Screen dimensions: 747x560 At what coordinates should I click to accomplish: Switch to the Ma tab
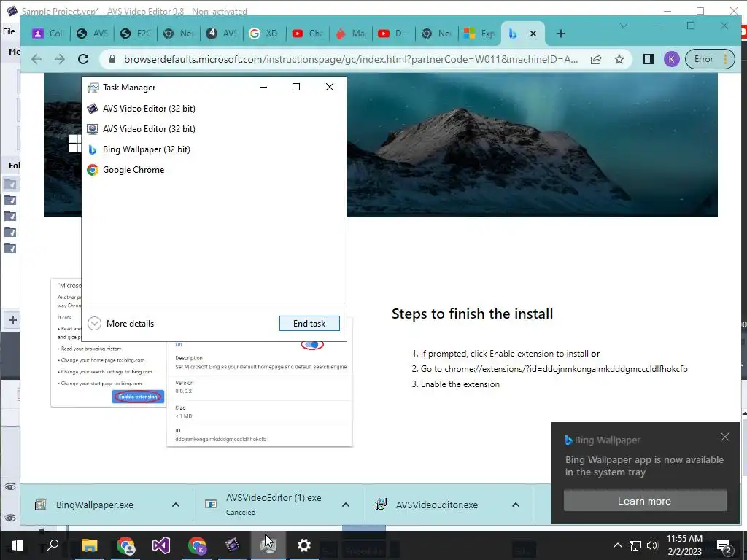click(x=350, y=34)
